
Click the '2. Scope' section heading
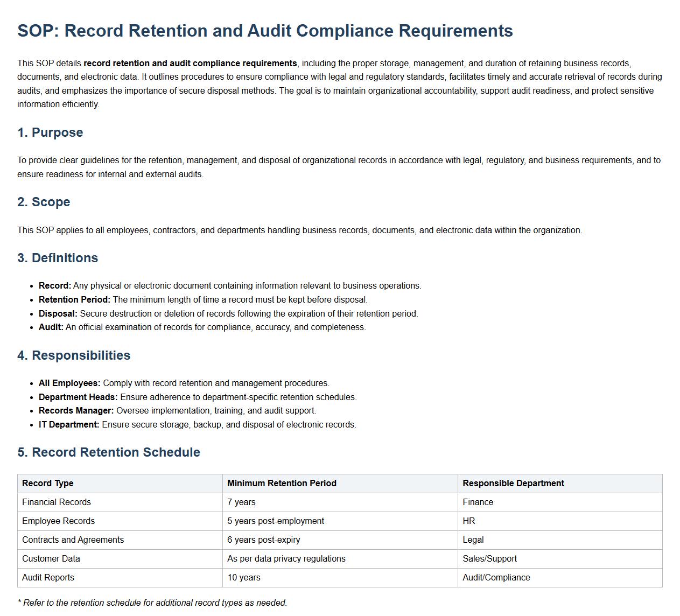coord(44,202)
